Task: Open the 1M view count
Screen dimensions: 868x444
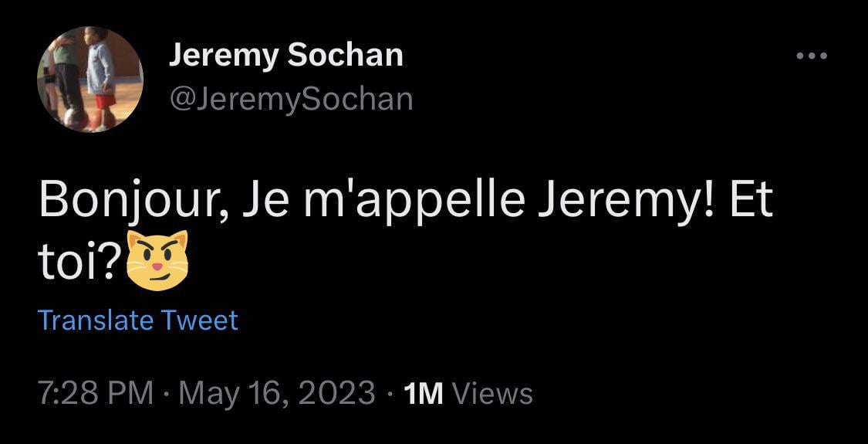Action: click(x=424, y=394)
